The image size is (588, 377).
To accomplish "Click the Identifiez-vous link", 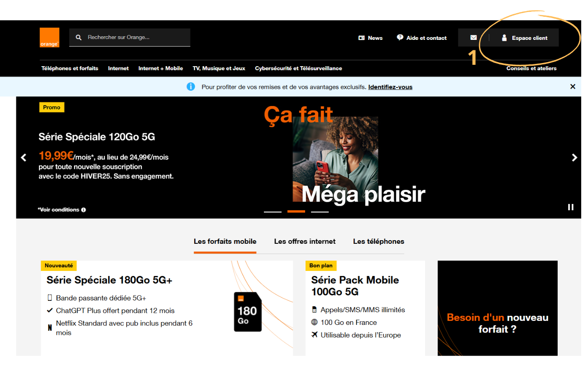I will [390, 87].
